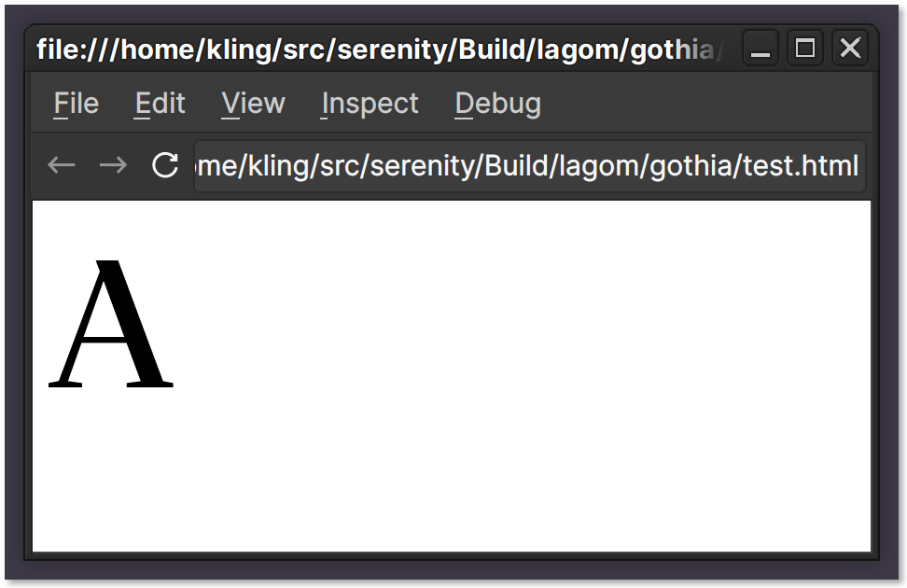The height and width of the screenshot is (588, 907).
Task: Close the browser window
Action: pyautogui.click(x=849, y=49)
